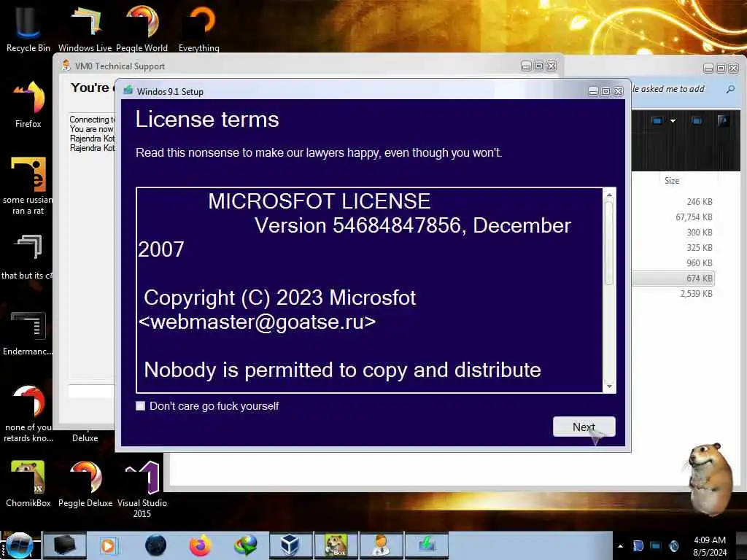The width and height of the screenshot is (747, 560).
Task: Open the Endermanc... desktop icon
Action: point(28,333)
